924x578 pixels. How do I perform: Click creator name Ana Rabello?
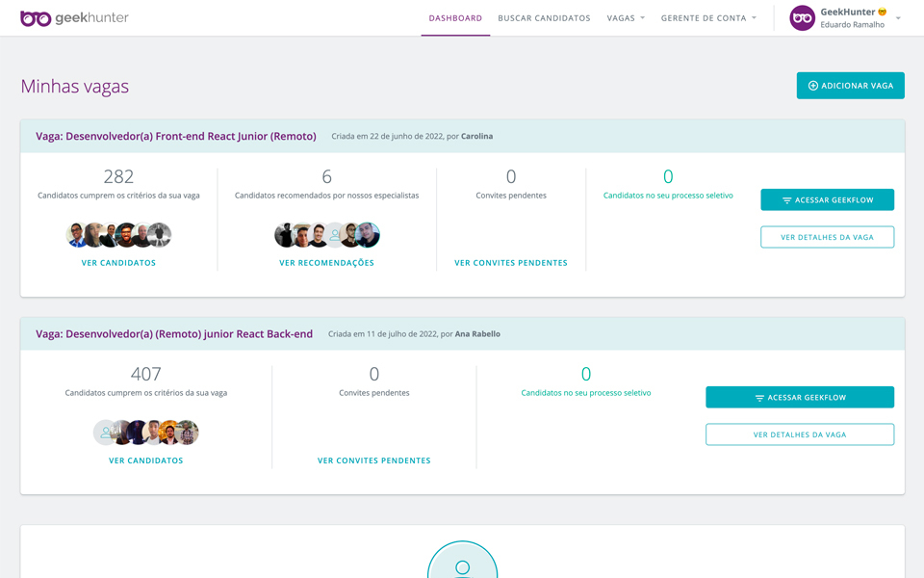tap(477, 334)
